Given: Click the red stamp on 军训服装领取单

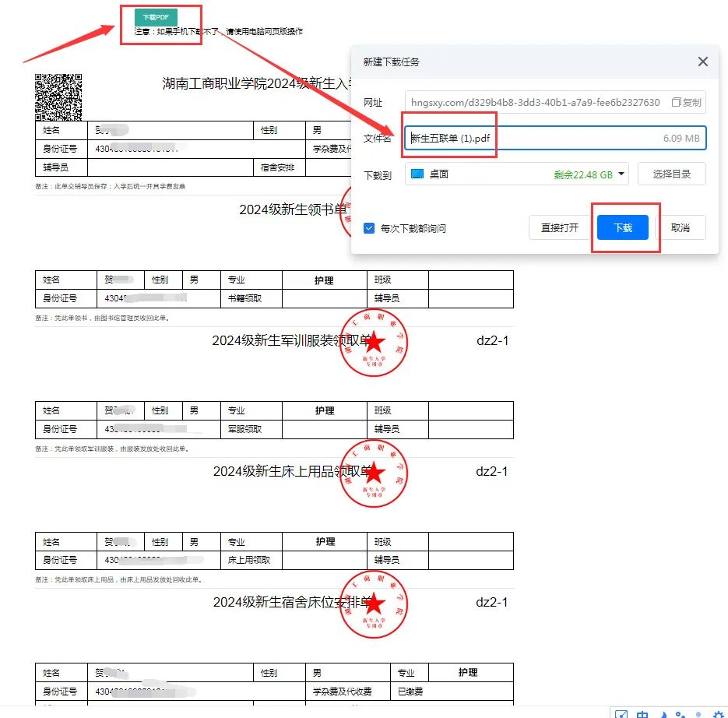Looking at the screenshot, I should (375, 343).
